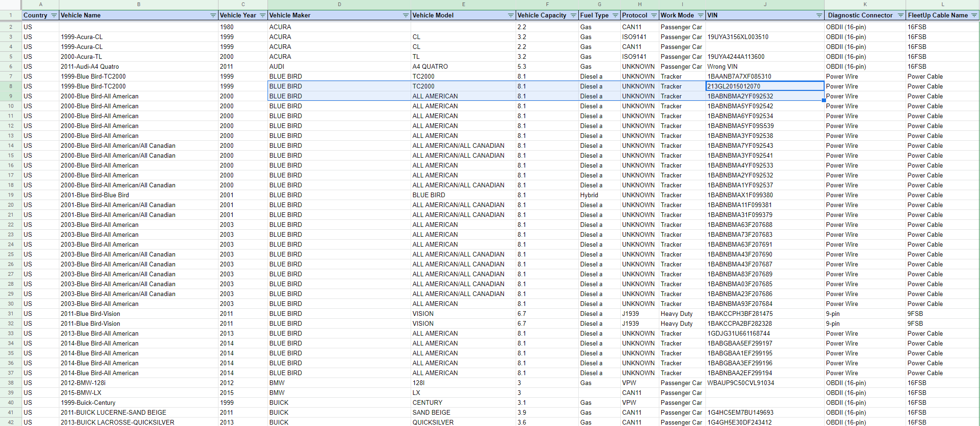This screenshot has width=980, height=426.
Task: Select the selected VIN cell 213GL2015012070
Action: coord(765,86)
